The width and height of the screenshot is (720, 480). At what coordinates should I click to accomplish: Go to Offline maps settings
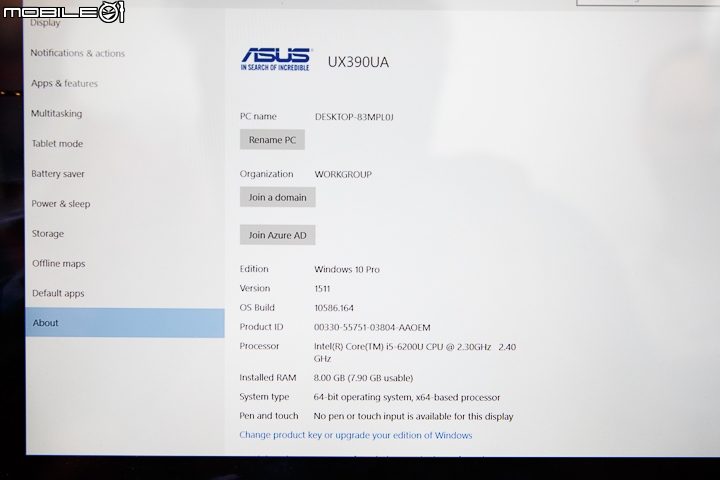[x=58, y=264]
